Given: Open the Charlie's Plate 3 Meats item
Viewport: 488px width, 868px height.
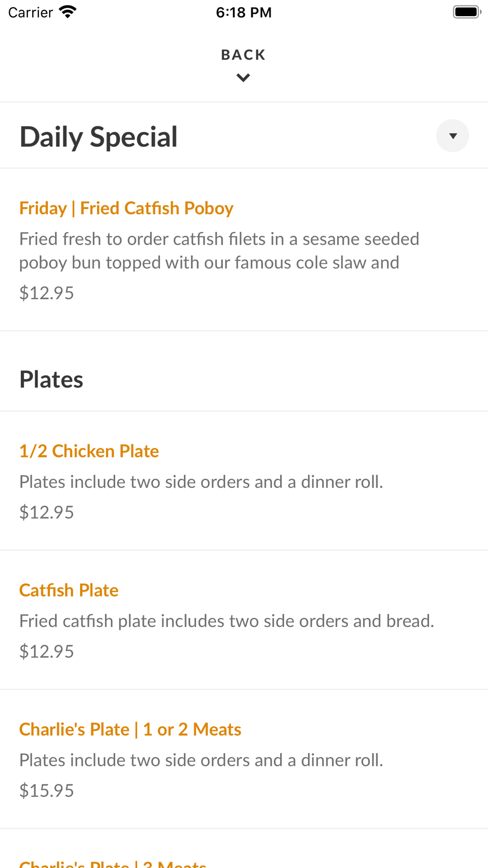Looking at the screenshot, I should click(113, 863).
